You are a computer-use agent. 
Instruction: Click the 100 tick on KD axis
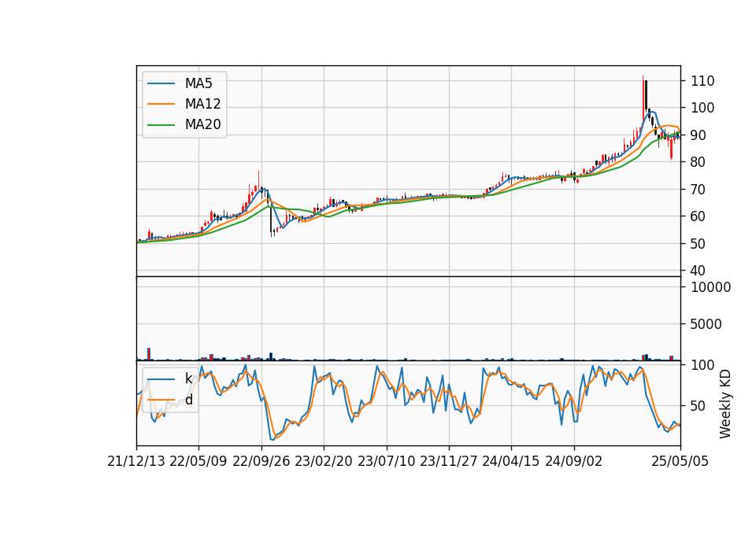(702, 365)
